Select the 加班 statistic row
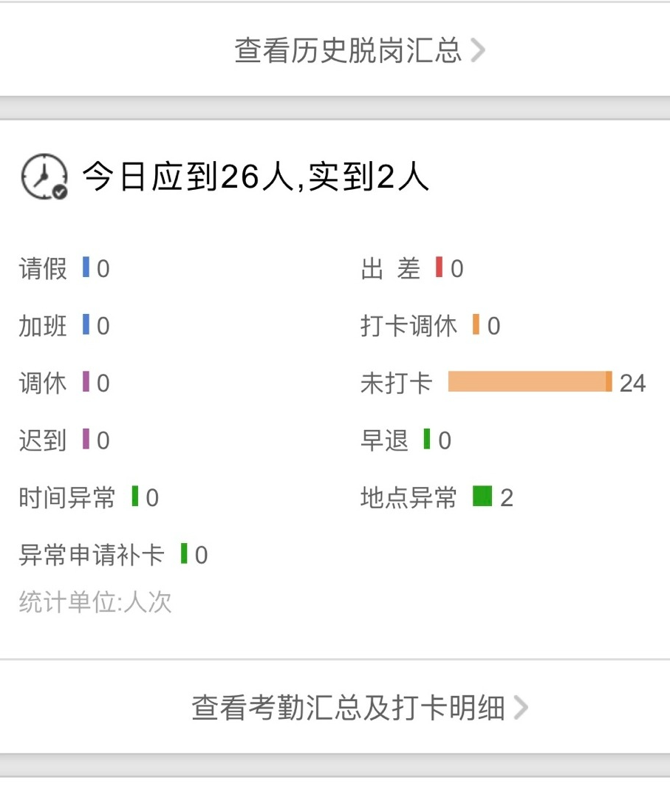Viewport: 670px width, 812px height. click(x=64, y=326)
